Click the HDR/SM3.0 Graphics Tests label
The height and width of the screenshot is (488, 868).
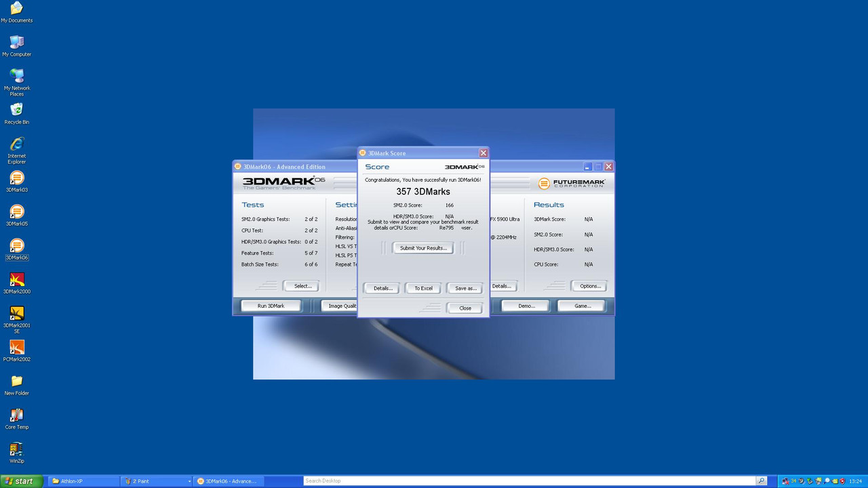271,241
